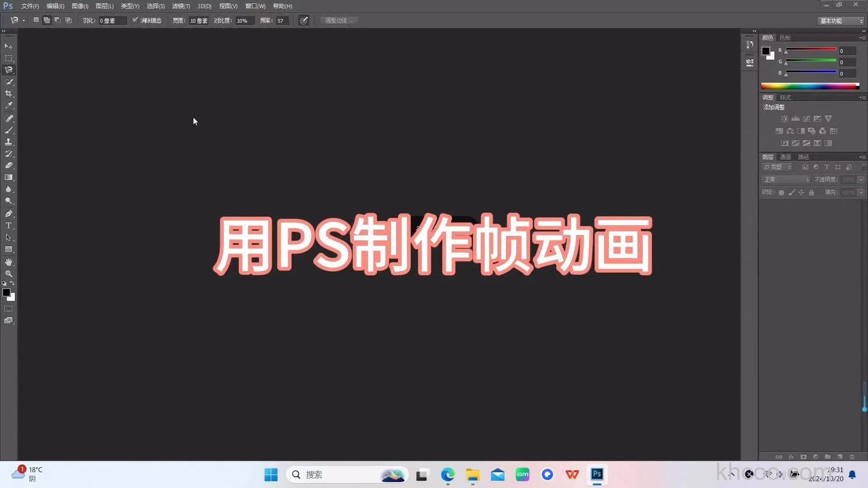This screenshot has height=488, width=868.
Task: Open Photoshop from the Windows taskbar
Action: (596, 474)
